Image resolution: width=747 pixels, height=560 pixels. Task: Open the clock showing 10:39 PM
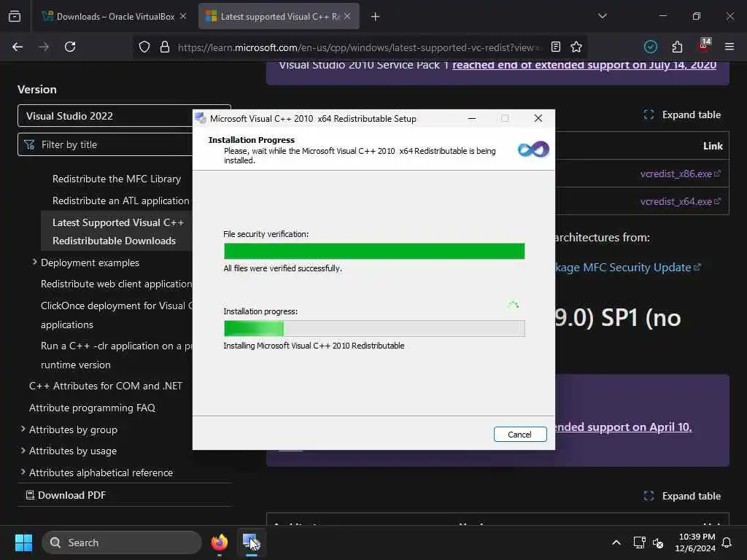[695, 542]
